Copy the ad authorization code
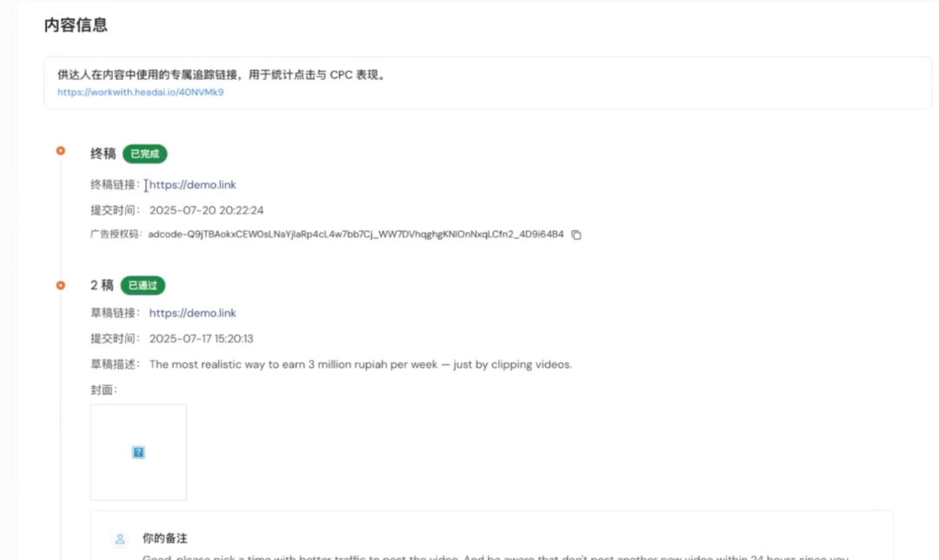 click(x=576, y=235)
